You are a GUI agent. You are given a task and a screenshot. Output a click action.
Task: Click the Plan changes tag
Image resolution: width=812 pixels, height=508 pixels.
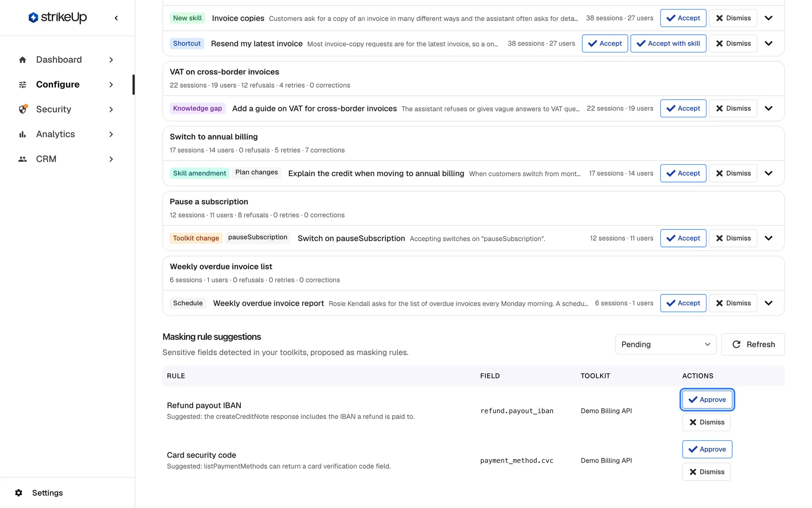coord(257,172)
